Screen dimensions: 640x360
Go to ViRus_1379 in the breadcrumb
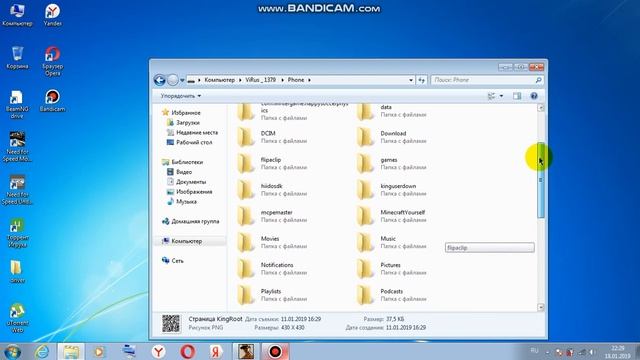point(260,80)
